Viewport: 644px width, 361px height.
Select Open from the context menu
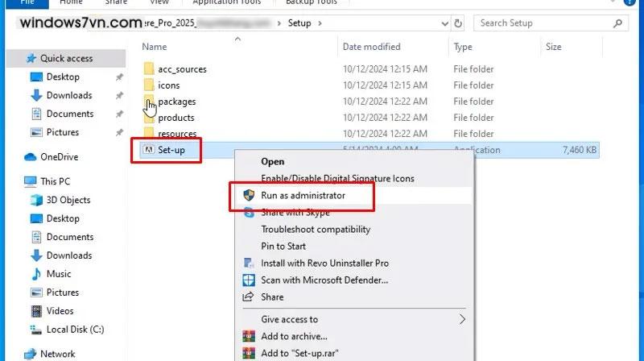click(x=273, y=162)
